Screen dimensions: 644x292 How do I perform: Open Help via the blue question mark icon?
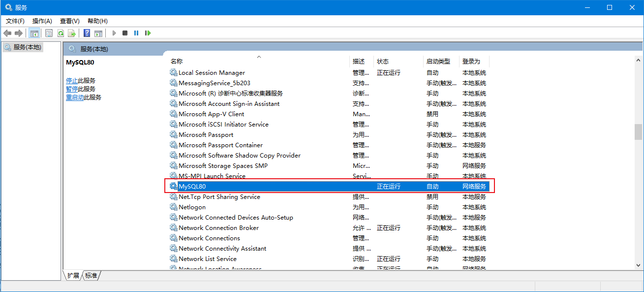(x=87, y=33)
